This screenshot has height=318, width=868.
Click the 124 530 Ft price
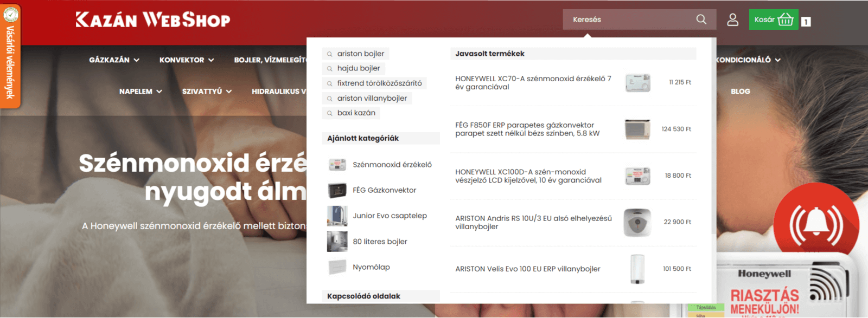tap(676, 129)
